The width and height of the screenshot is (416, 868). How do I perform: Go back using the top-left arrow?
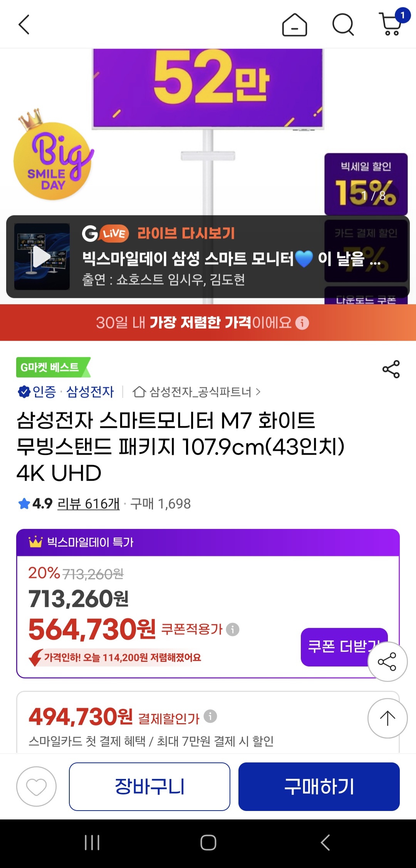[24, 25]
